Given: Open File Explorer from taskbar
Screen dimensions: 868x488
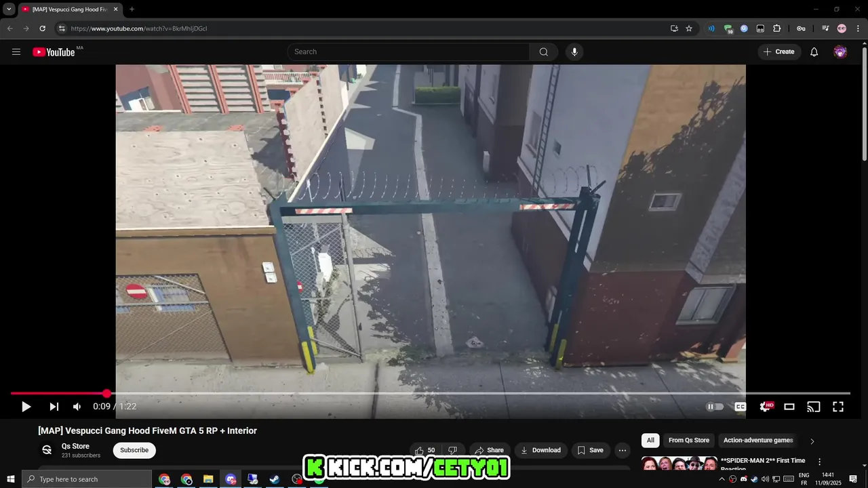Looking at the screenshot, I should tap(208, 479).
